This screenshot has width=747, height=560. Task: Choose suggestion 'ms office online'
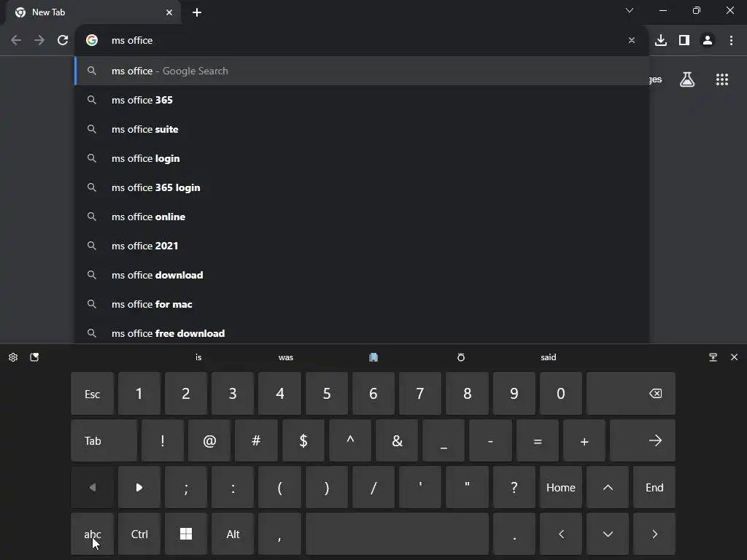pyautogui.click(x=362, y=217)
